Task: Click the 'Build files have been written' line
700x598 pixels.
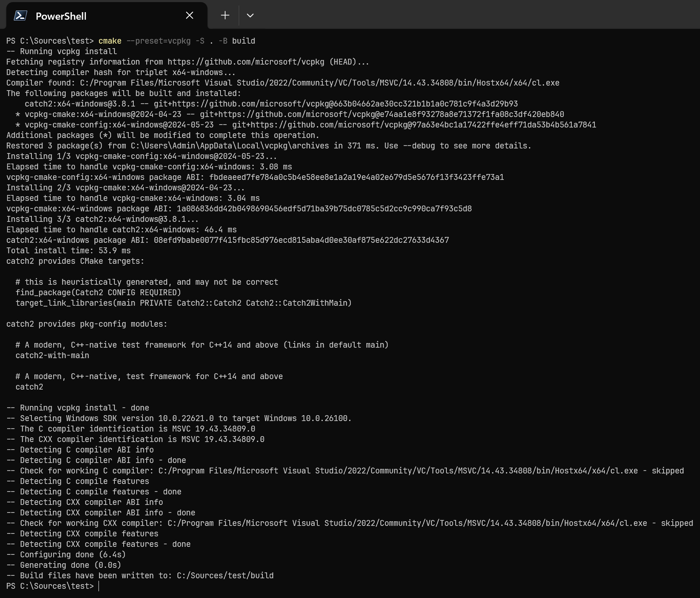Action: (x=140, y=576)
